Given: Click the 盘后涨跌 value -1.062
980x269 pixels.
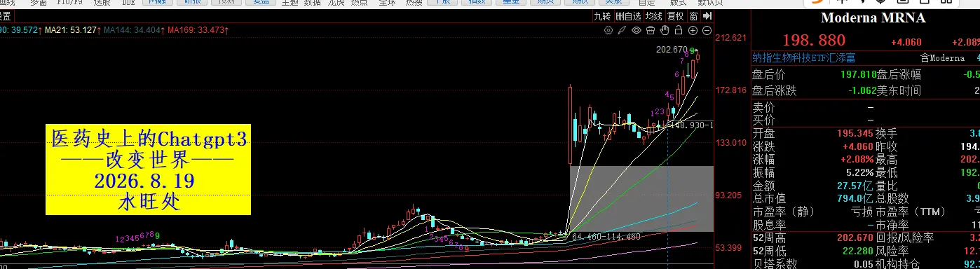Looking at the screenshot, I should pyautogui.click(x=862, y=90).
